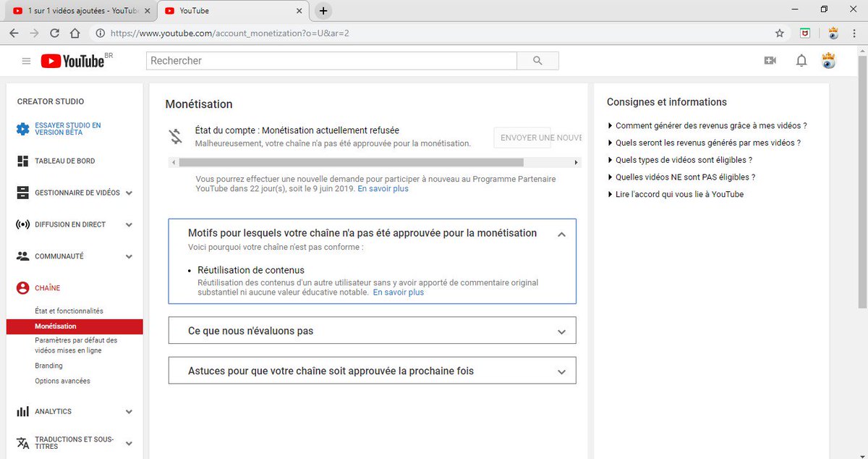Open a new browser tab
The height and width of the screenshot is (459, 868).
[323, 11]
